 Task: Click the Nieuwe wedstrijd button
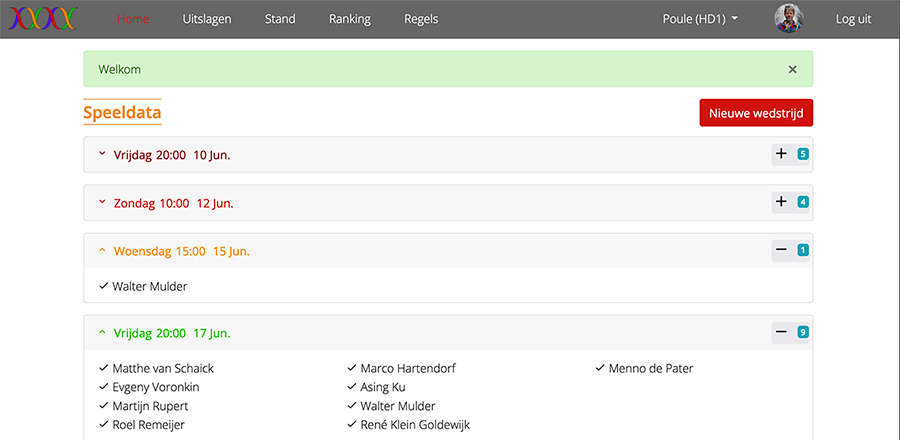point(756,113)
